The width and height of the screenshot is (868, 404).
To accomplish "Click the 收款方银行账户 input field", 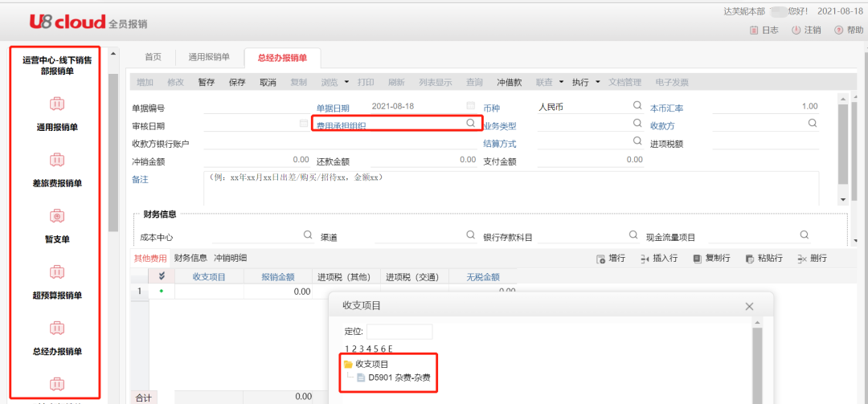I will click(x=339, y=143).
